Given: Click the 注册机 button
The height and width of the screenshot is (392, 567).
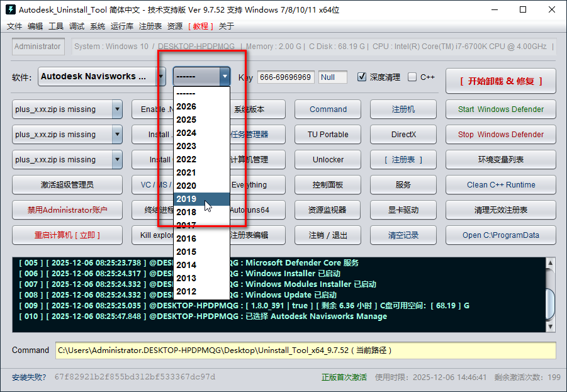Looking at the screenshot, I should [x=403, y=109].
